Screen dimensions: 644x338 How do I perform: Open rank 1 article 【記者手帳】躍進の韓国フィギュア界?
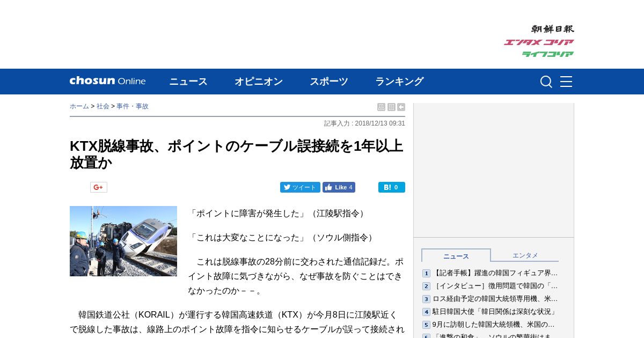pos(495,273)
